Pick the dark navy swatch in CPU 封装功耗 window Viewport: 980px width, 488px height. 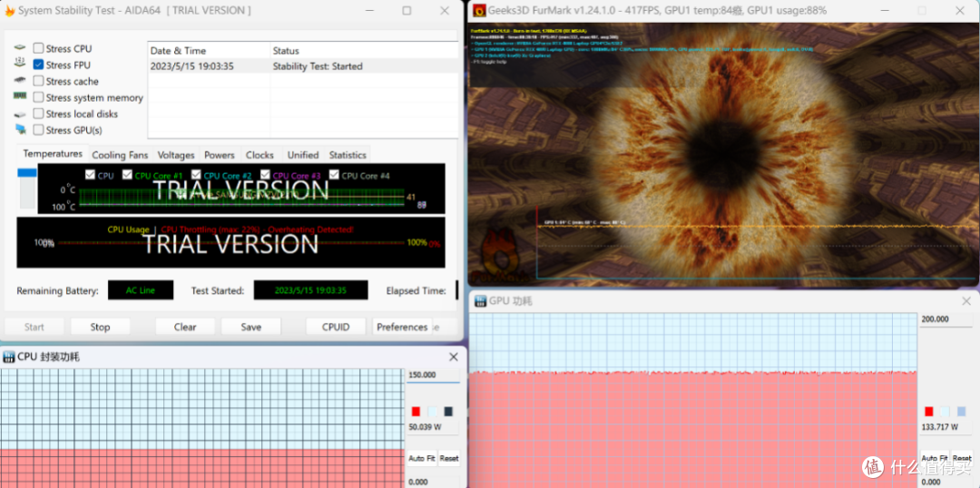click(x=448, y=411)
